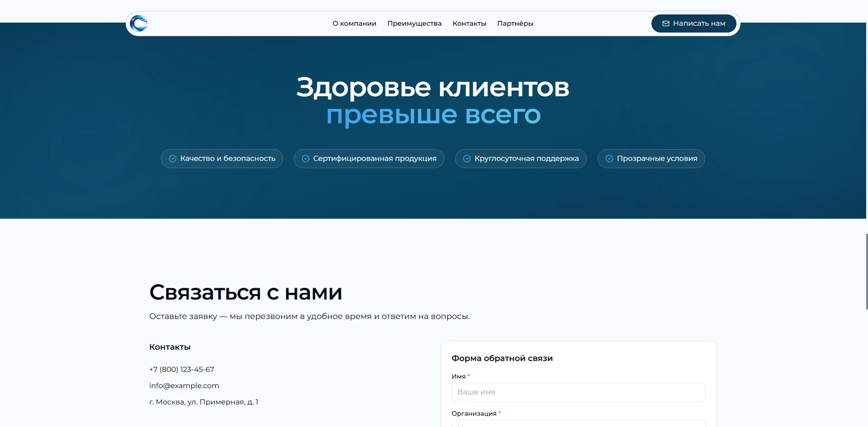Image resolution: width=868 pixels, height=427 pixels.
Task: Click the checkmark icon in Прозрачные условия badge
Action: 609,159
